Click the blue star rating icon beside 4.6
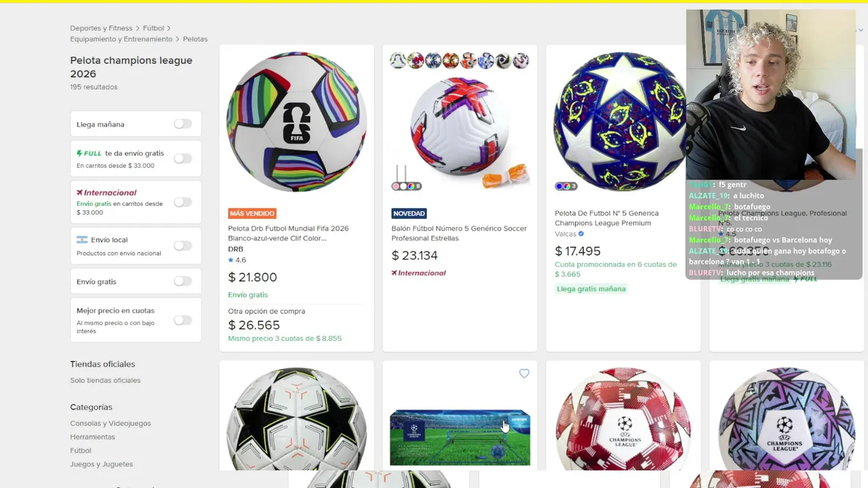 click(231, 260)
